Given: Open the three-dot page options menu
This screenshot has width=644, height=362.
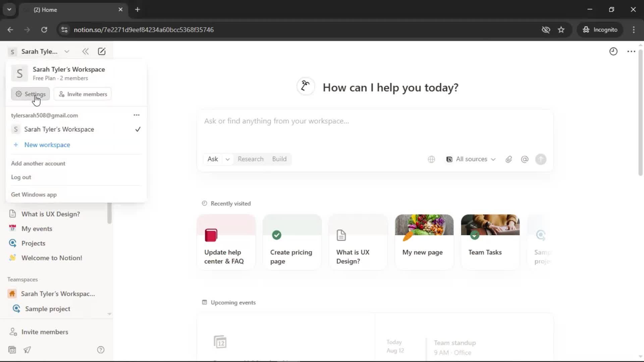Looking at the screenshot, I should click(631, 51).
